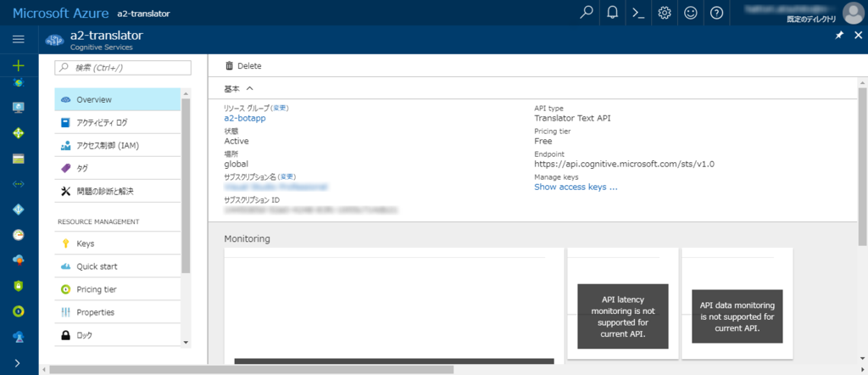
Task: Click the large Monitoring chart tile
Action: point(393,305)
